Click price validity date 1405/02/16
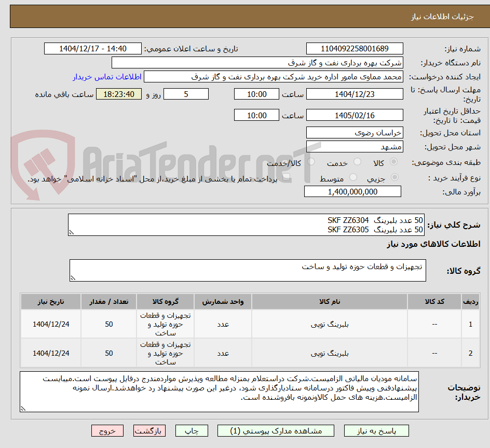The height and width of the screenshot is (448, 490). (355, 115)
